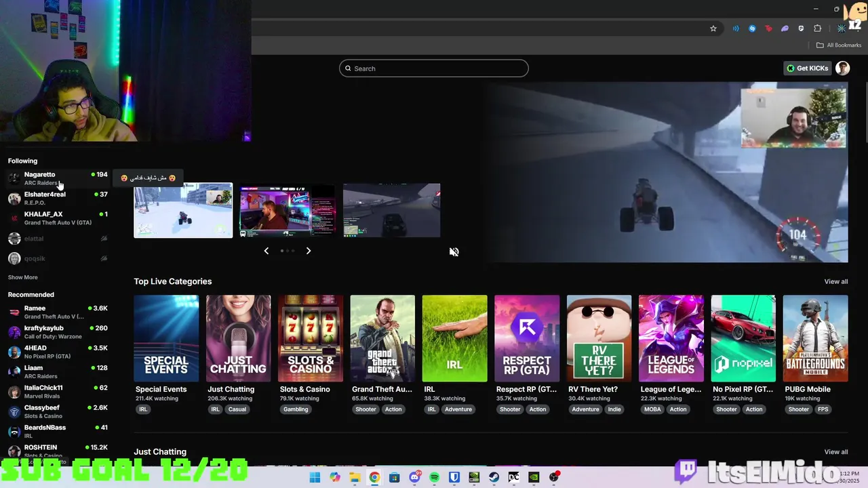Image resolution: width=868 pixels, height=488 pixels.
Task: Click the Indie tag under RV There Yet?
Action: tap(614, 409)
